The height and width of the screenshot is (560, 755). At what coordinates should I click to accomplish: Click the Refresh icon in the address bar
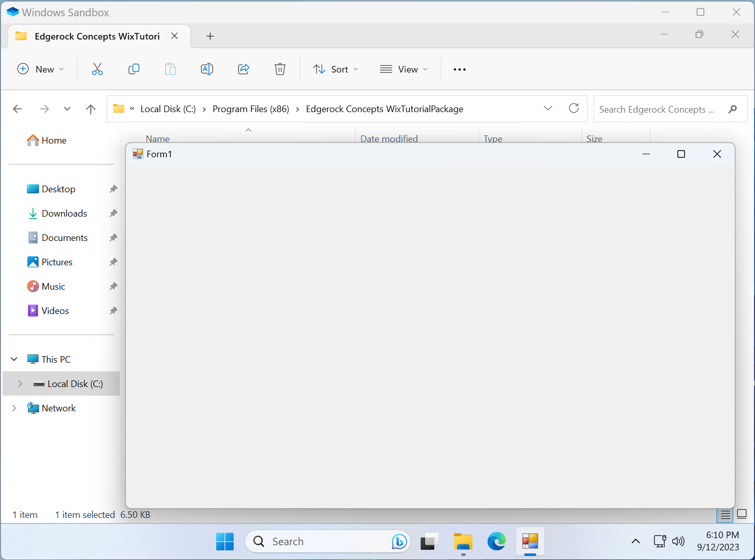573,109
